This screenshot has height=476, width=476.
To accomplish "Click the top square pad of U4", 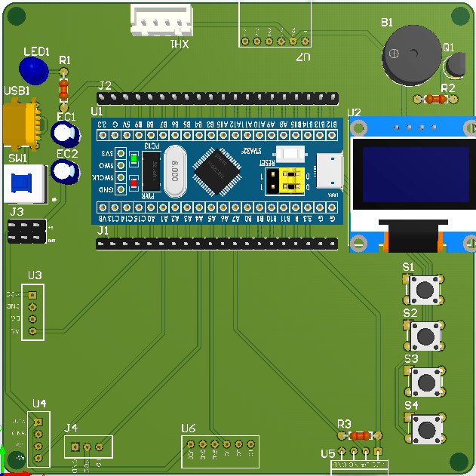I will pos(38,422).
